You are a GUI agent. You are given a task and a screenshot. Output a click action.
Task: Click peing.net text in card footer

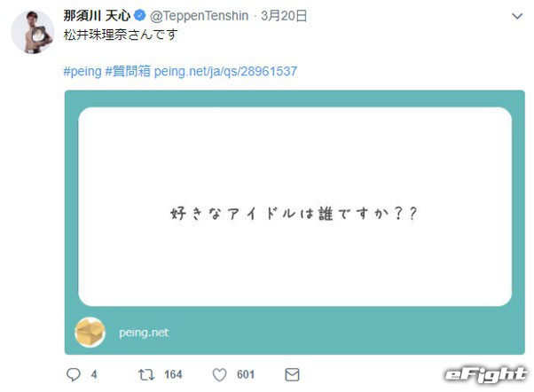(x=144, y=333)
